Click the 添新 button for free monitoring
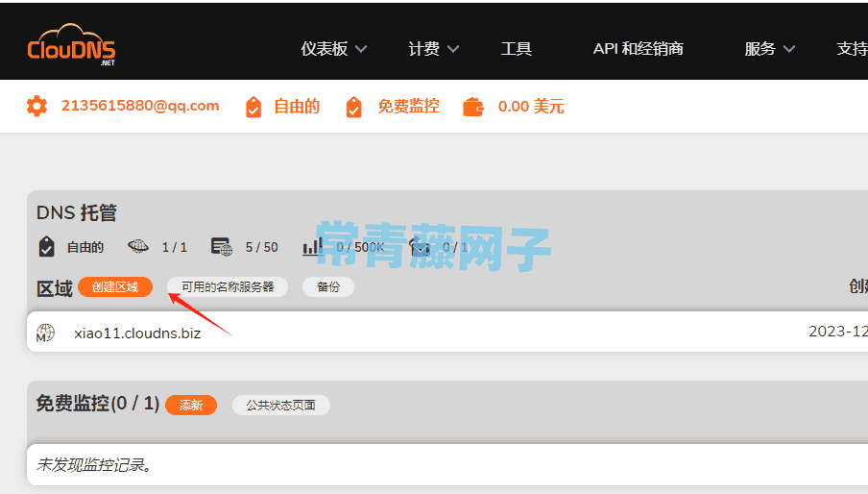This screenshot has width=868, height=494. pos(191,405)
